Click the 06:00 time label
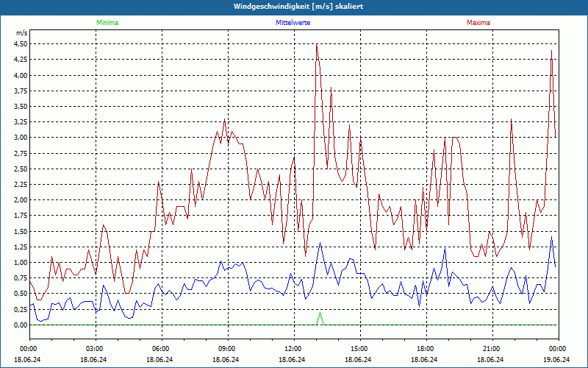This screenshot has width=588, height=368. click(162, 349)
